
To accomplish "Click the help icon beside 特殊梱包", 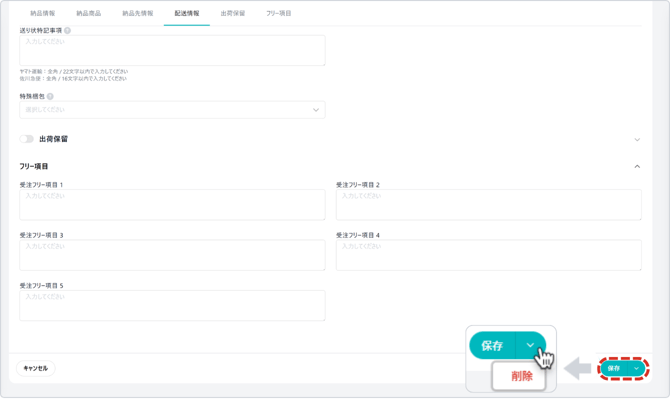I will click(x=50, y=97).
